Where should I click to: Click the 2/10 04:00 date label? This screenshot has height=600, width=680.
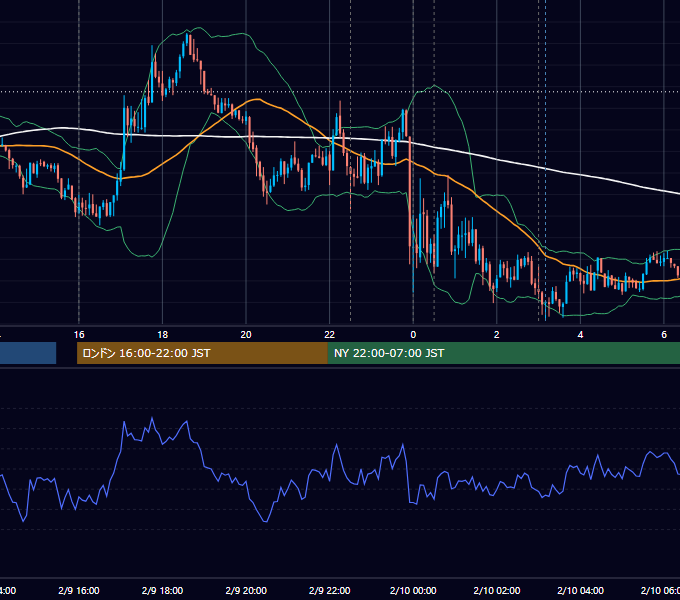coord(580,590)
